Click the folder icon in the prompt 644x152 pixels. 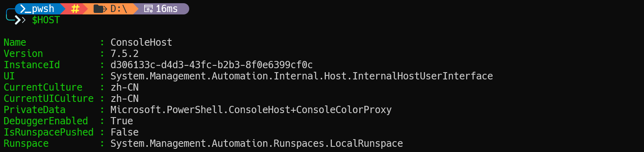(100, 9)
